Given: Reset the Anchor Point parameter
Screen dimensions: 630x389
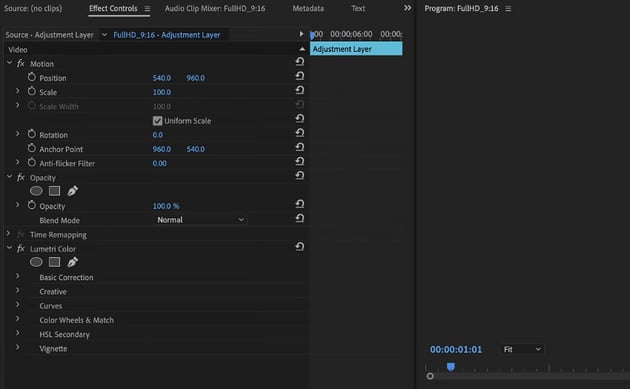Looking at the screenshot, I should 300,147.
